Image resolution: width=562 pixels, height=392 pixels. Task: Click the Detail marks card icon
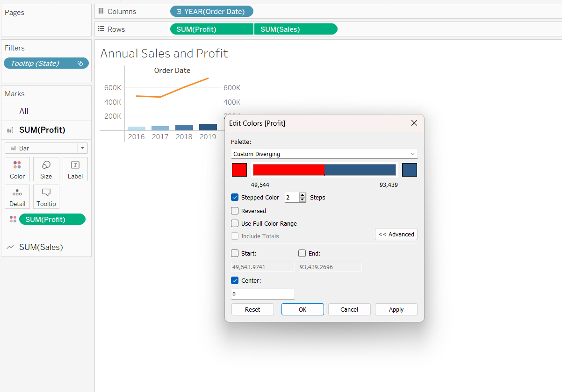[17, 197]
